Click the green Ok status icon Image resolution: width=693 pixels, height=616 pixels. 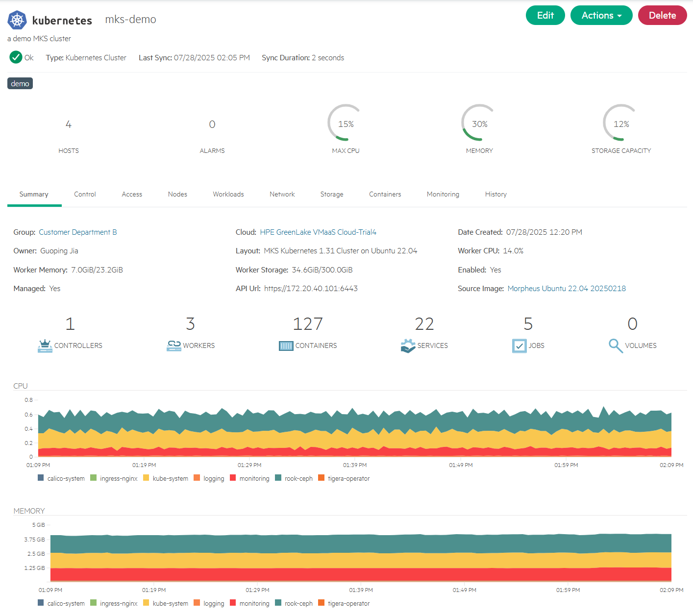click(x=16, y=57)
